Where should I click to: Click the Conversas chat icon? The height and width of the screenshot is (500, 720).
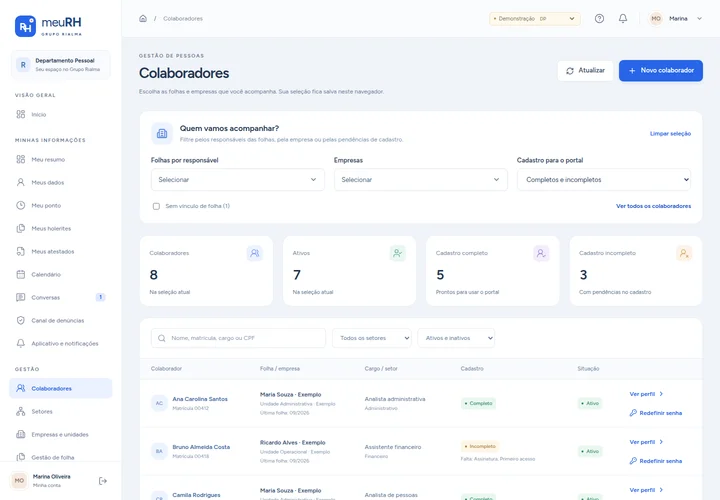coord(21,297)
